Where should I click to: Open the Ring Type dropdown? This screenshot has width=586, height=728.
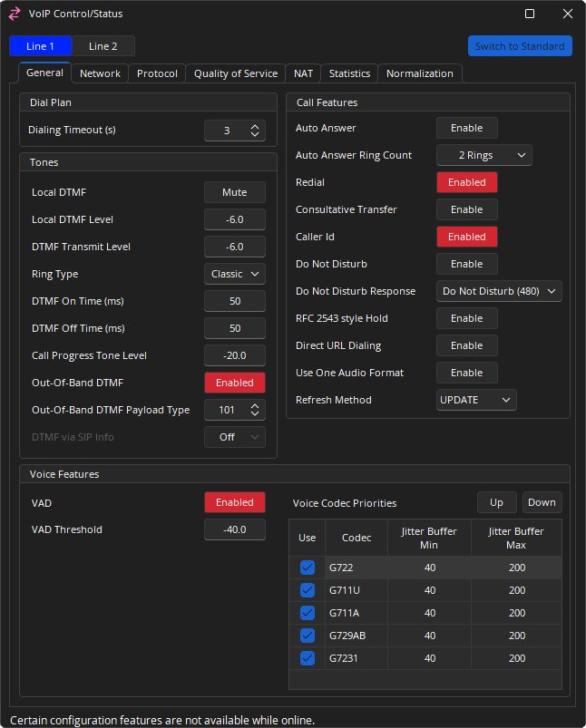click(234, 274)
